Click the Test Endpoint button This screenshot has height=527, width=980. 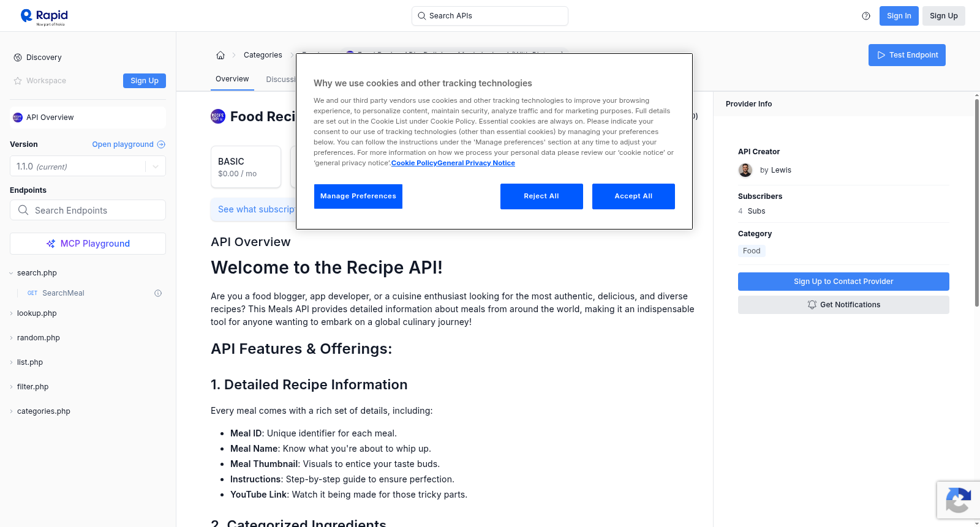coord(907,55)
